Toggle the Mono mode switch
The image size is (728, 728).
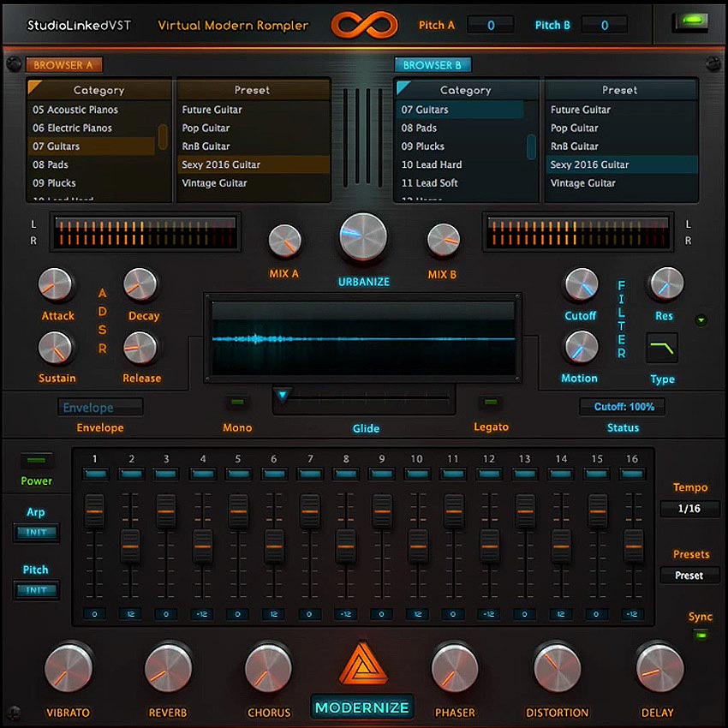tap(236, 402)
